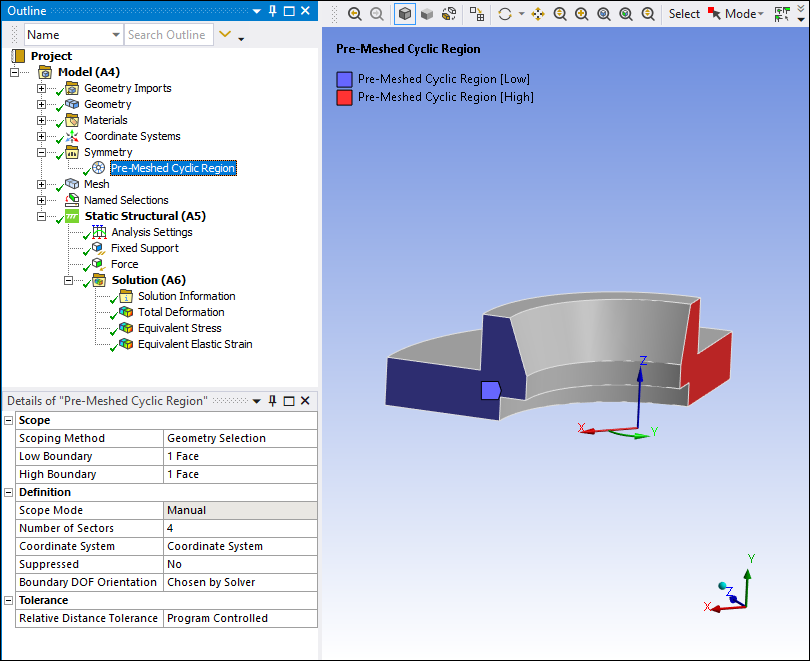Open the Mode selection dropdown
810x661 pixels.
745,14
